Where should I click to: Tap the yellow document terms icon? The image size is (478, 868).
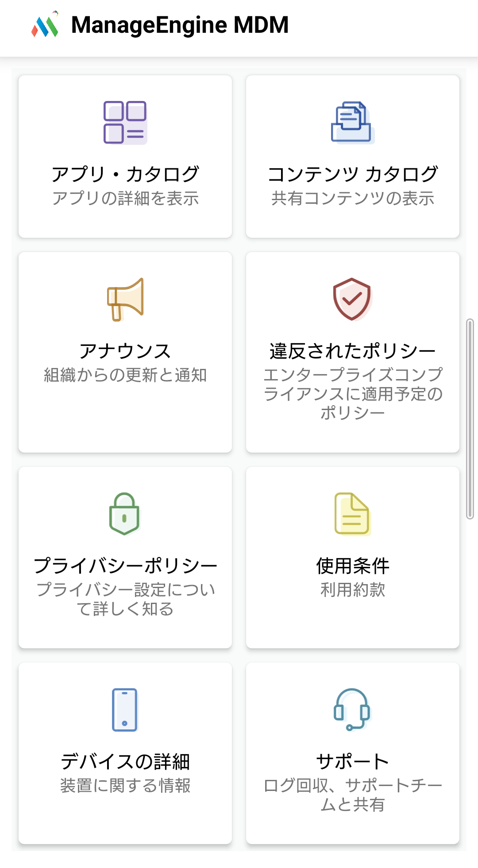pyautogui.click(x=352, y=514)
